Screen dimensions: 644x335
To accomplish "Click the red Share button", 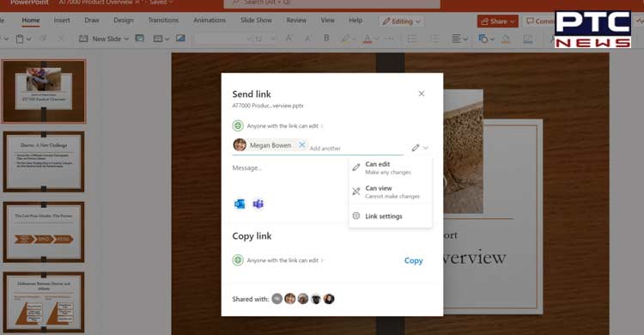I will pyautogui.click(x=497, y=21).
